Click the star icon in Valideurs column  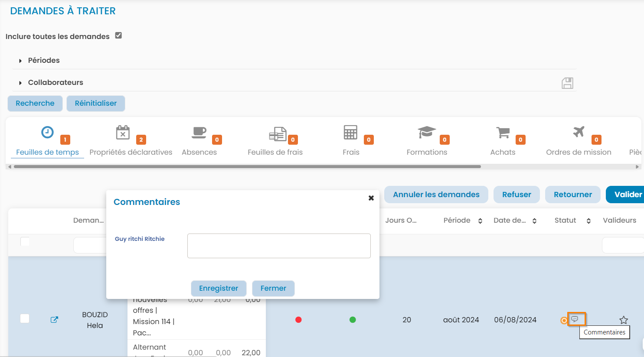point(624,320)
